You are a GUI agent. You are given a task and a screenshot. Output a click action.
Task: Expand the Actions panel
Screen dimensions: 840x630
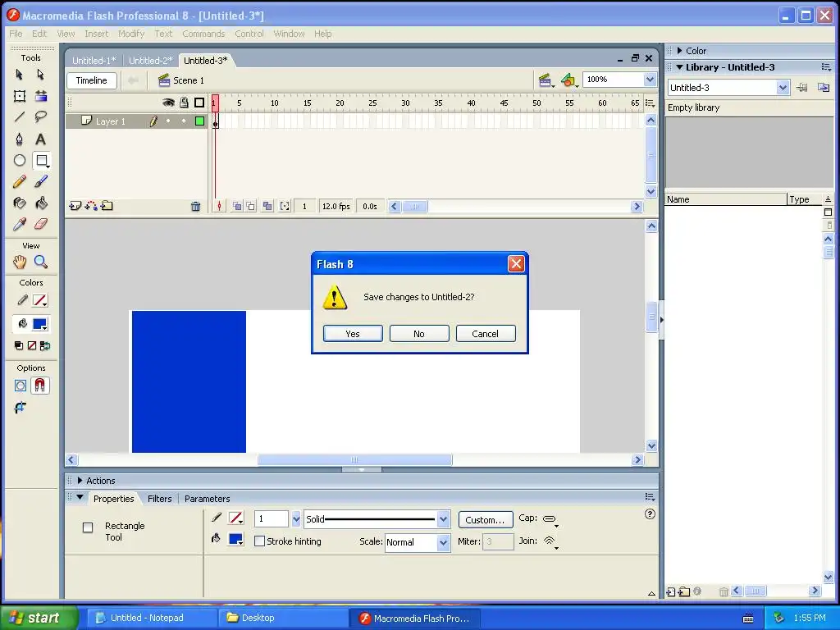[x=80, y=481]
